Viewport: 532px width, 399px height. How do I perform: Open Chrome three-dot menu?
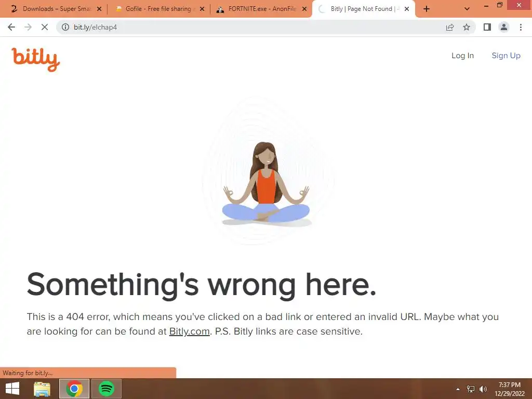pyautogui.click(x=521, y=27)
